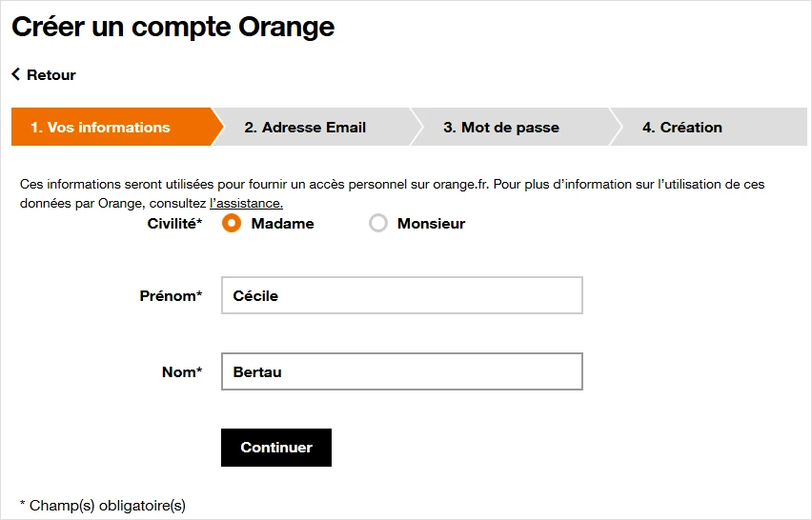The image size is (812, 520).
Task: Select the "1. Vos informations" step
Action: point(100,128)
